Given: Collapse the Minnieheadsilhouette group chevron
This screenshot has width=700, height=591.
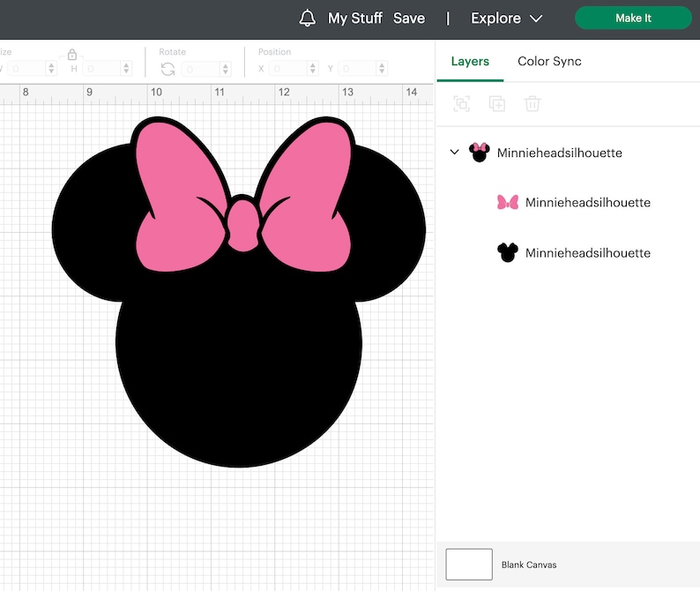Looking at the screenshot, I should click(x=454, y=152).
